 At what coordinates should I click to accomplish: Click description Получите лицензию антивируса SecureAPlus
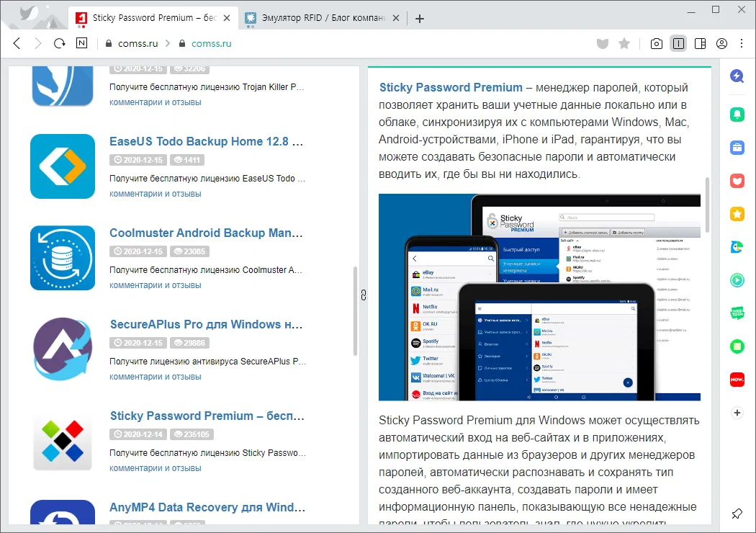[x=208, y=362]
